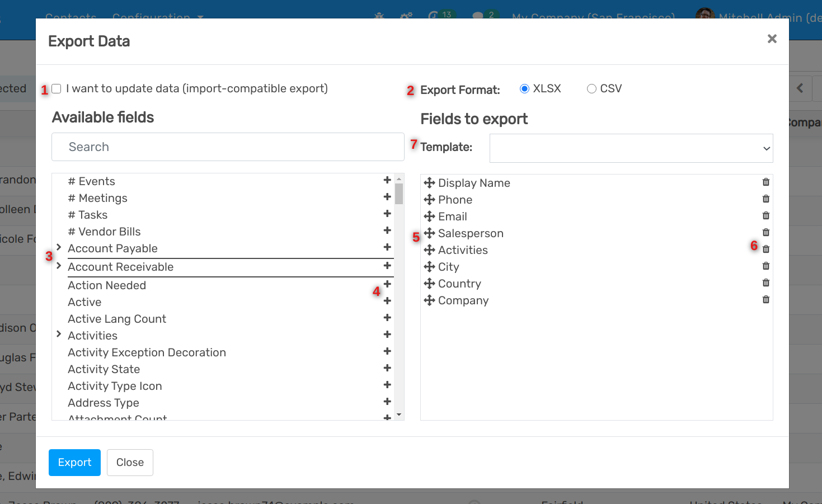This screenshot has width=822, height=504.
Task: Click the Search fields input box
Action: [x=227, y=147]
